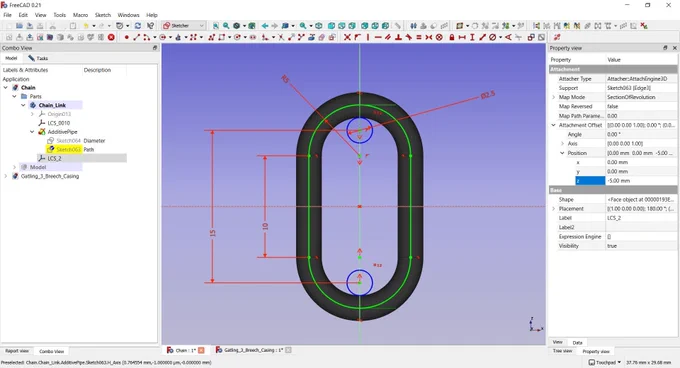680x368 pixels.
Task: Select the External geometry tool
Action: [311, 37]
